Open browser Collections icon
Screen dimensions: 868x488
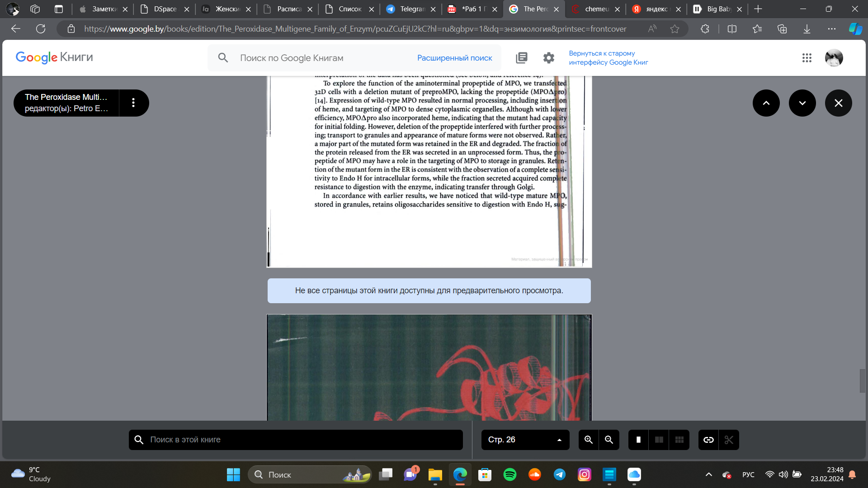782,29
